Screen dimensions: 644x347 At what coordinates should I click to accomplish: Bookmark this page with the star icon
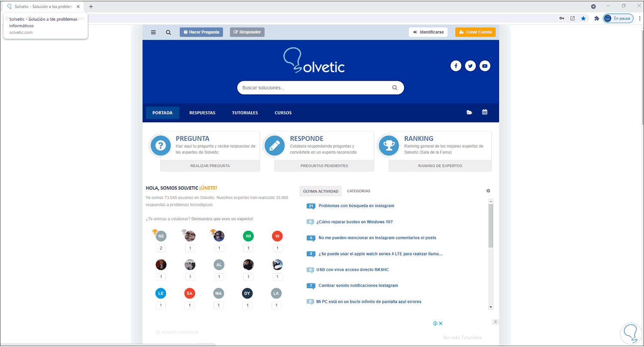tap(583, 18)
